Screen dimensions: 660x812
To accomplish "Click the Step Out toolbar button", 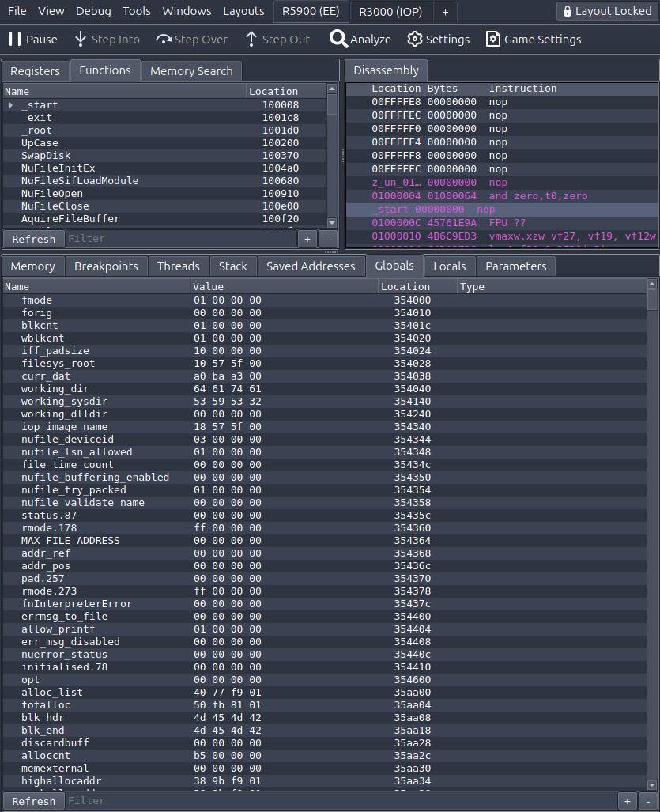I will (x=278, y=40).
